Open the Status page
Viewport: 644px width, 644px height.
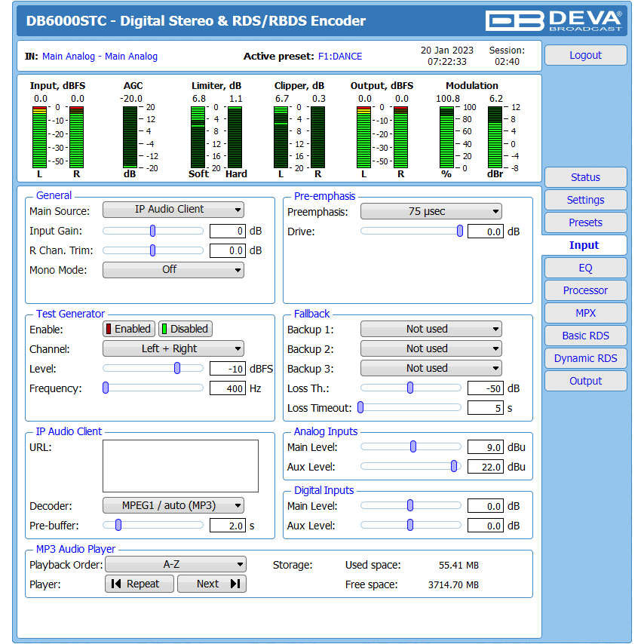coord(585,177)
